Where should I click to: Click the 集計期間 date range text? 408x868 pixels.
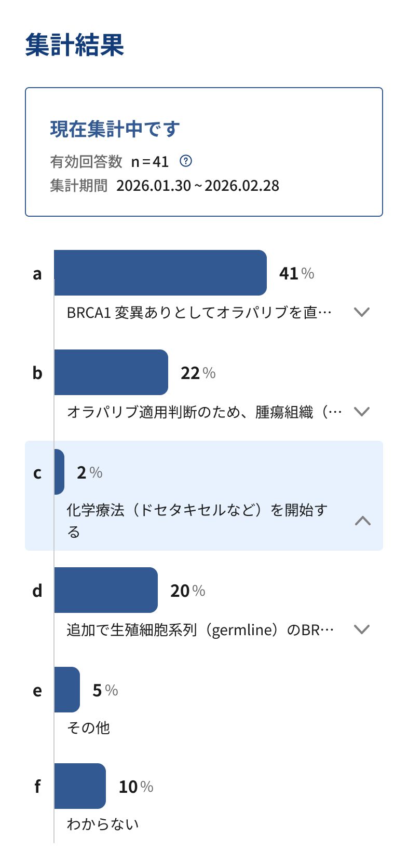[x=197, y=186]
